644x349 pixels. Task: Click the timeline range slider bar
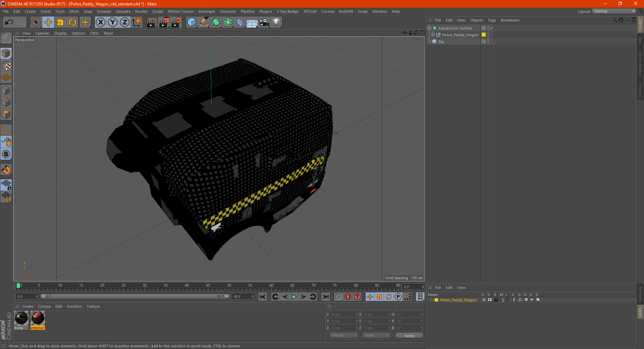point(135,296)
